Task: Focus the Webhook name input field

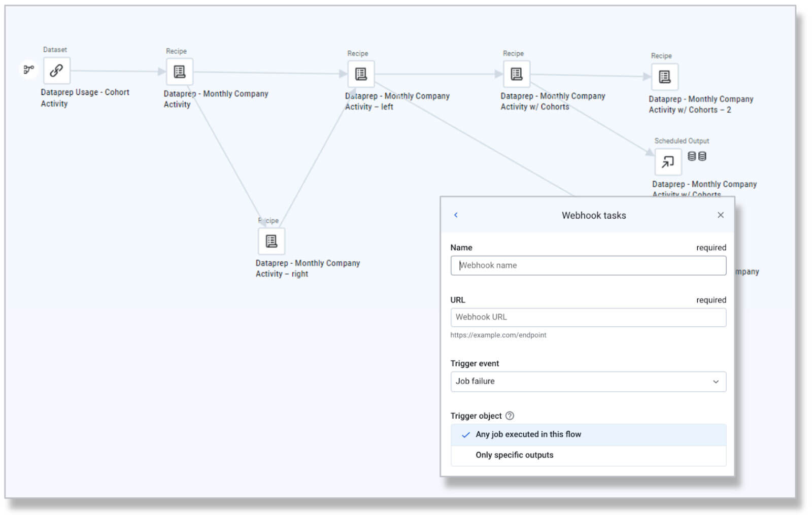Action: (x=588, y=265)
